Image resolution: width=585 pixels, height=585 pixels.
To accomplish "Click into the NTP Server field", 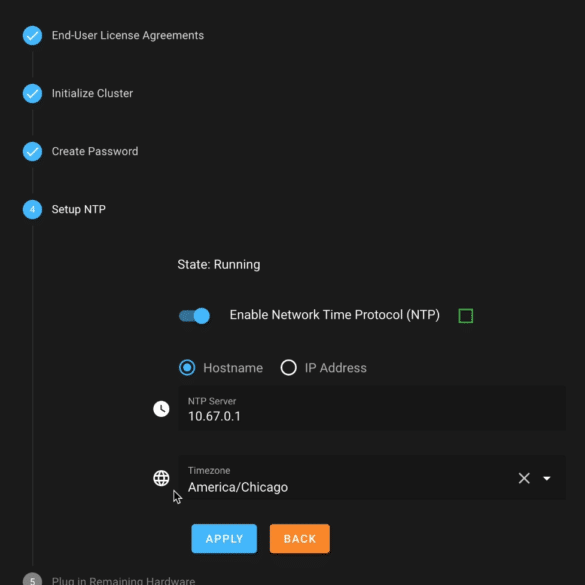I will (x=372, y=409).
